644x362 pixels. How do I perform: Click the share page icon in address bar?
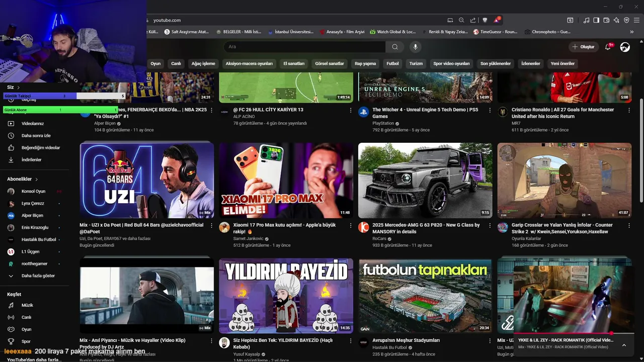click(473, 20)
